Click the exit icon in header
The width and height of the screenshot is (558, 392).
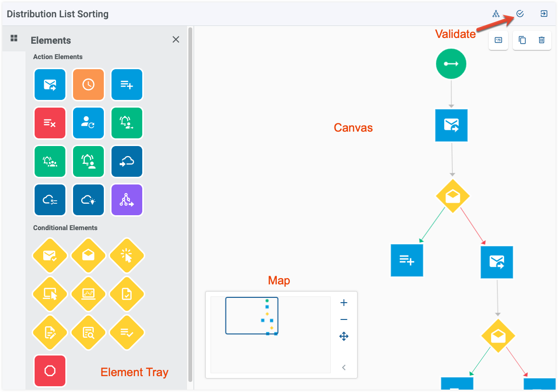point(544,14)
